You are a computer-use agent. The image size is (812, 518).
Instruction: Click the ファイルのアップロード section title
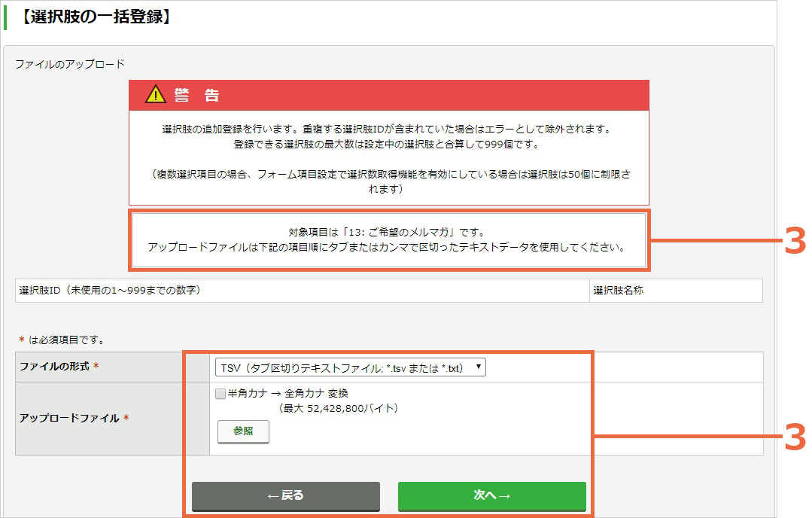point(70,64)
